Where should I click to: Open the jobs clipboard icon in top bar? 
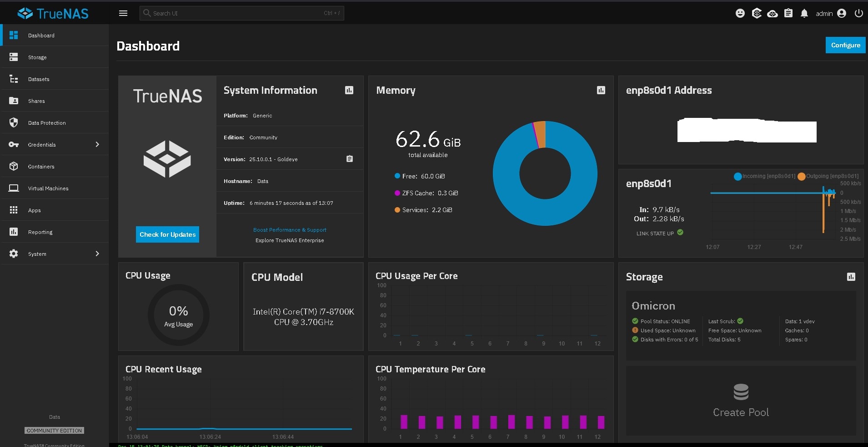(x=788, y=13)
